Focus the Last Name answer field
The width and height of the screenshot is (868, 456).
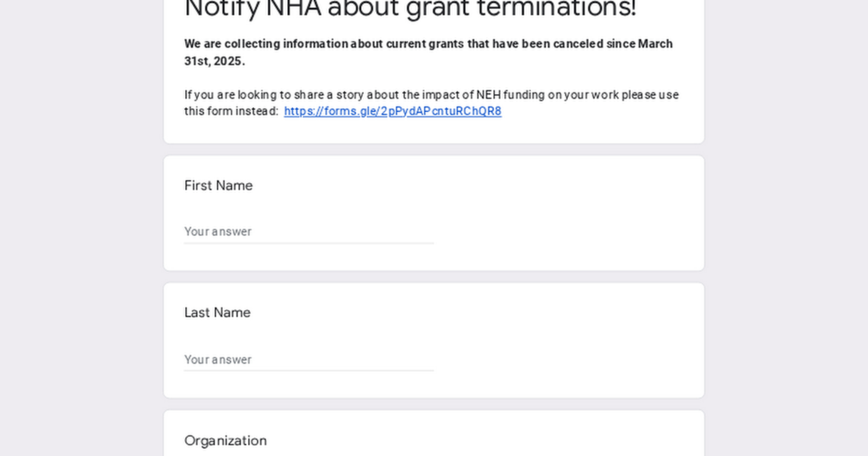pos(309,360)
